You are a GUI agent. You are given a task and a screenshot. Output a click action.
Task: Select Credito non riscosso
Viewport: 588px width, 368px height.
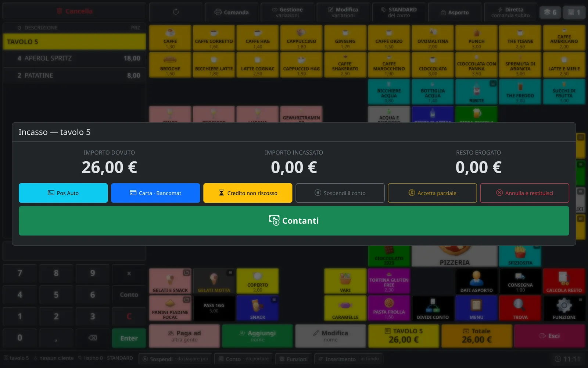(248, 193)
